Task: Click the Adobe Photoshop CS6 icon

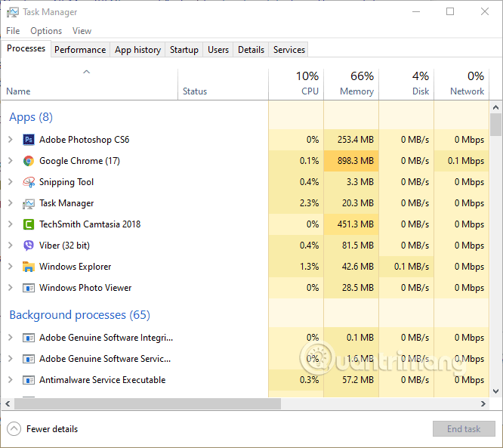Action: pos(29,140)
